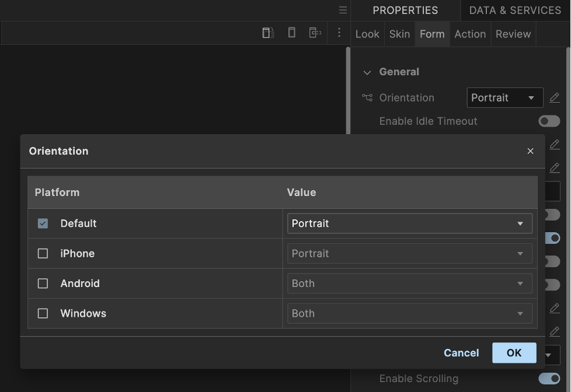Collapse the General section chevron
This screenshot has height=392, width=571.
tap(367, 72)
